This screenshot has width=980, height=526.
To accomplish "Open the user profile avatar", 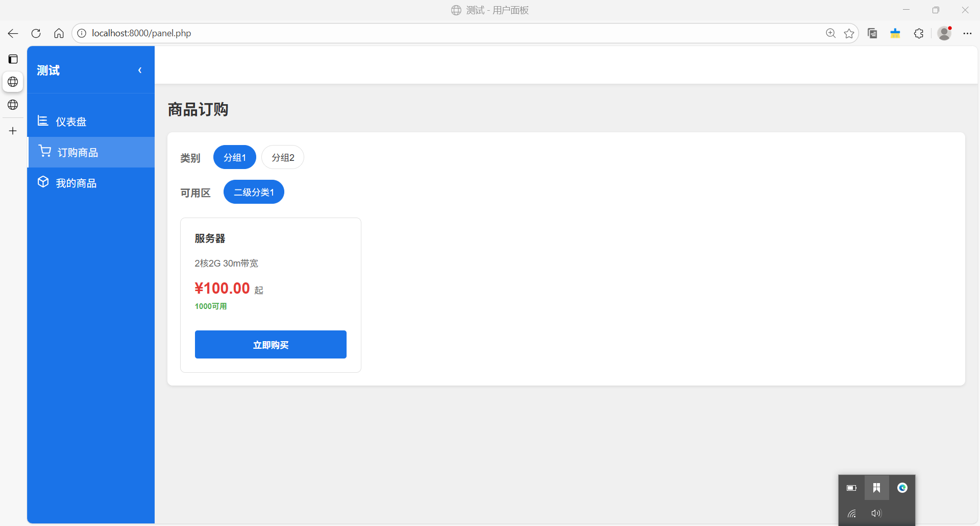I will tap(944, 33).
